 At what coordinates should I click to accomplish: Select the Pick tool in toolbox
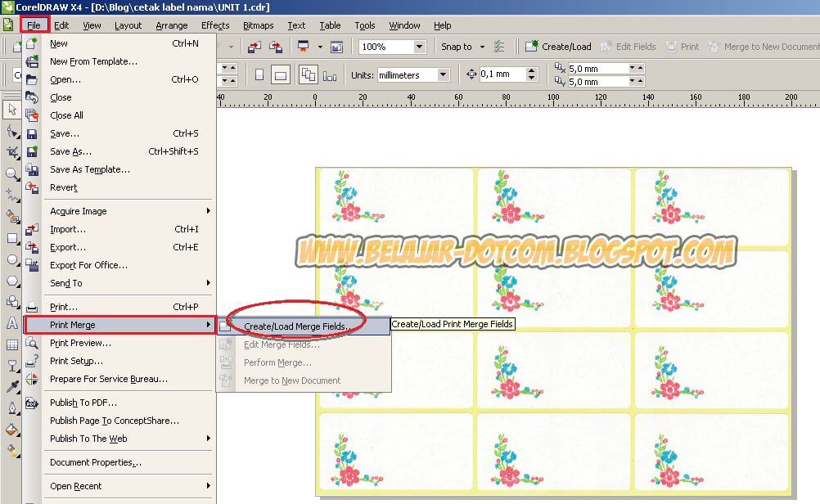[x=11, y=110]
